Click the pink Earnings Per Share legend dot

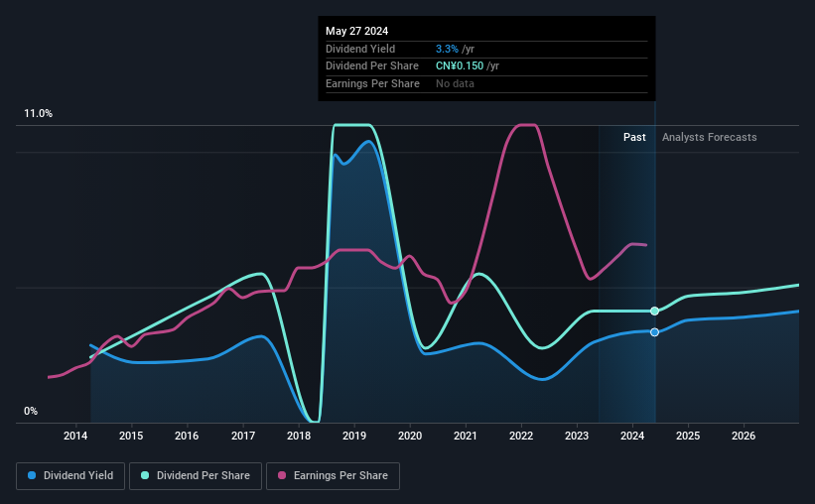click(282, 475)
